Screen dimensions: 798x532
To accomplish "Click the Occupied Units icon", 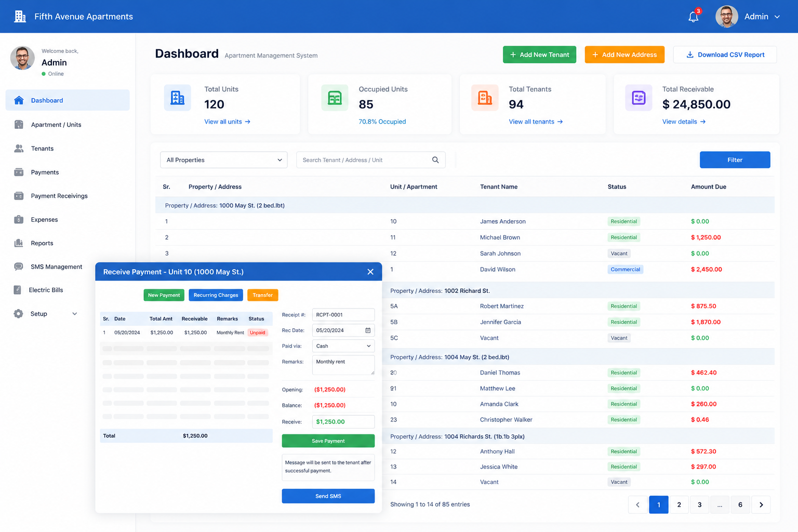I will [335, 98].
